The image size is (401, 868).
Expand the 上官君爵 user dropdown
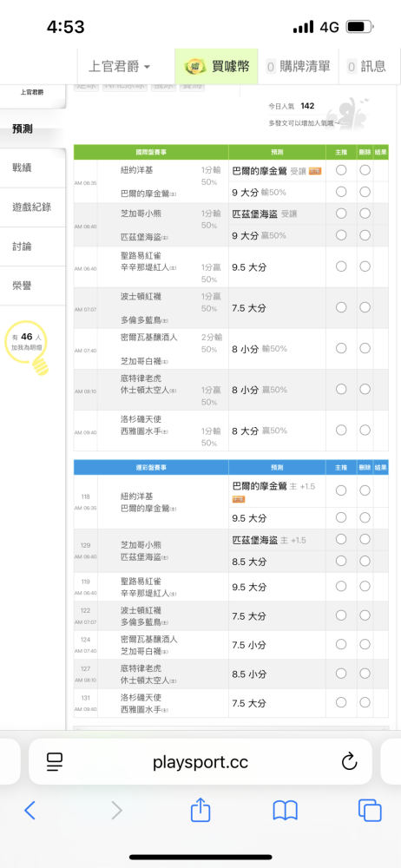click(x=120, y=67)
